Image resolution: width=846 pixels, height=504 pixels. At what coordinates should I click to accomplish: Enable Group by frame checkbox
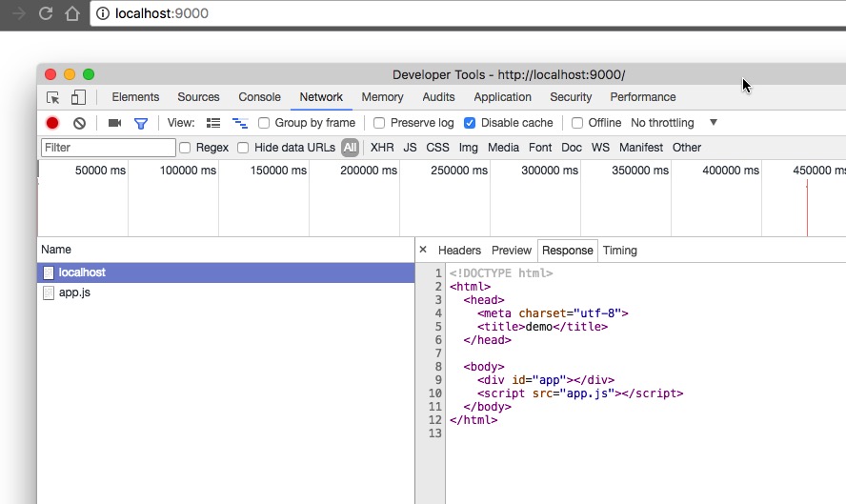click(x=265, y=123)
